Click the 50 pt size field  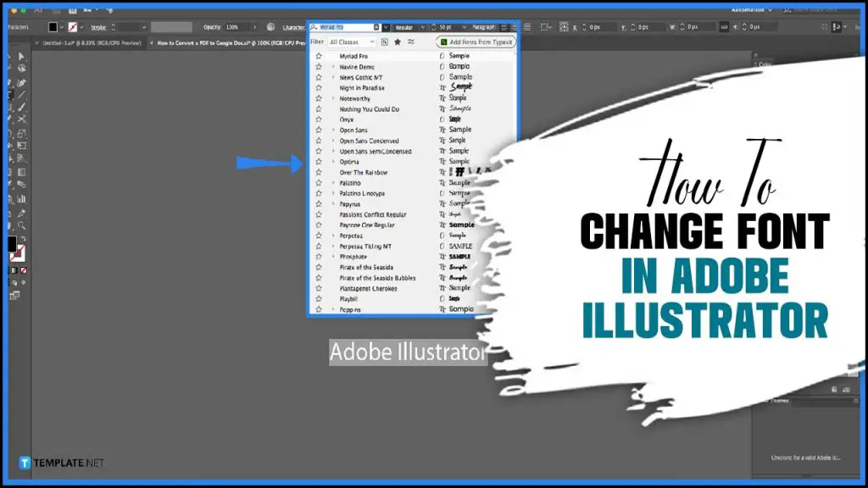pyautogui.click(x=448, y=27)
